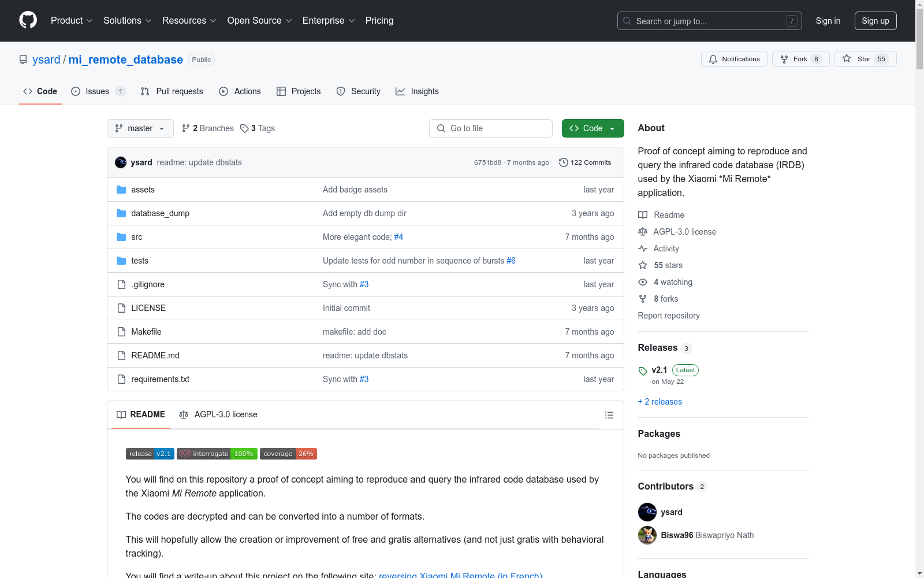
Task: Switch to the Issues tab
Action: tap(98, 91)
